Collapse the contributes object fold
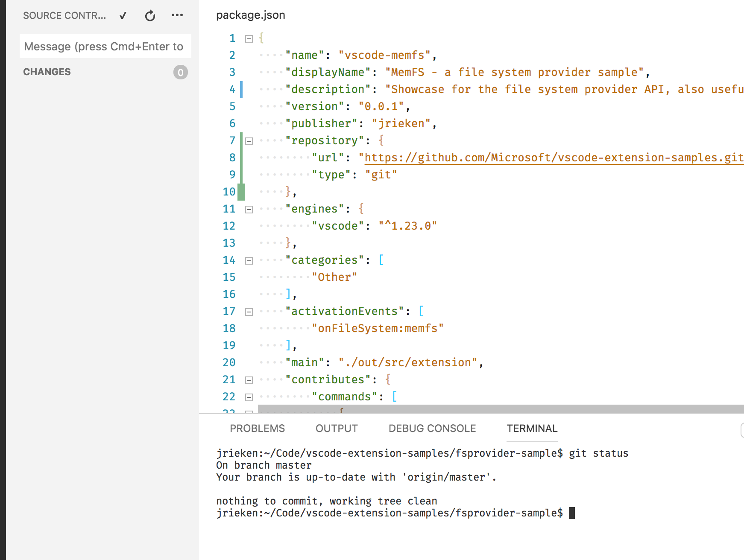 click(x=248, y=379)
